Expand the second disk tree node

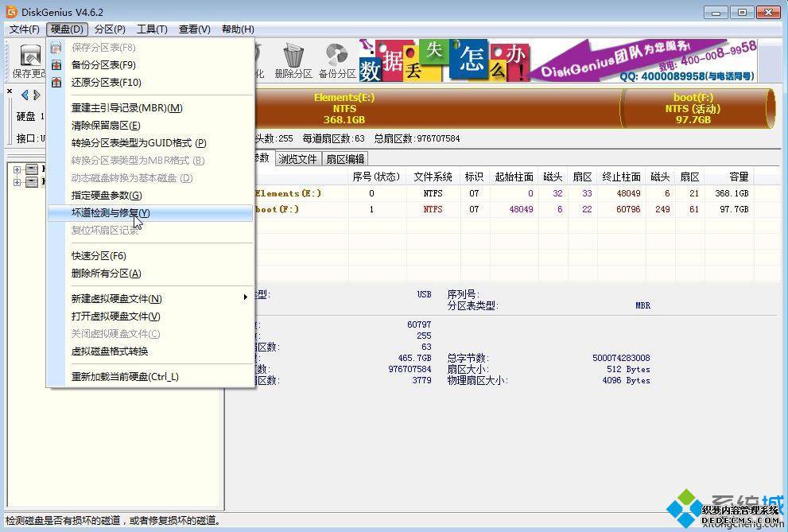click(x=17, y=182)
